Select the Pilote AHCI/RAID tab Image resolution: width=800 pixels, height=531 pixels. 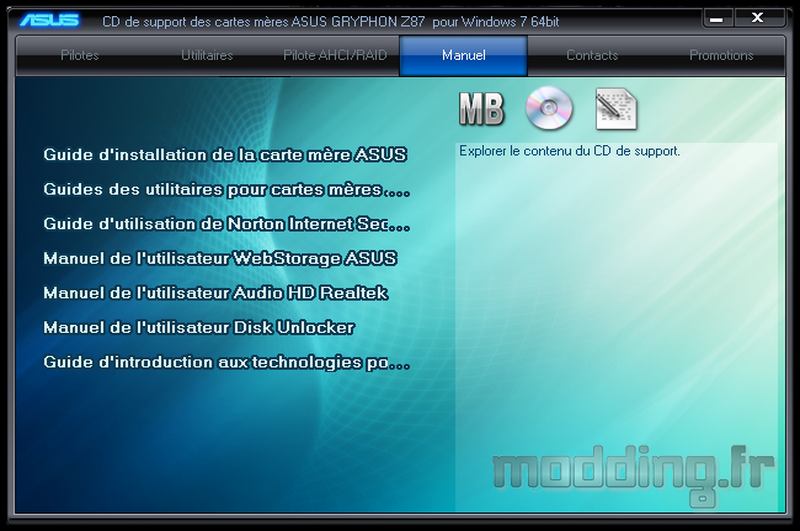pyautogui.click(x=335, y=55)
